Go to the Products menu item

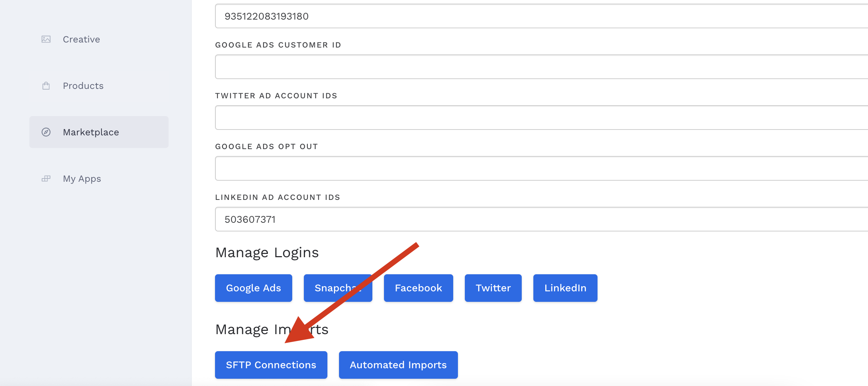pos(83,86)
